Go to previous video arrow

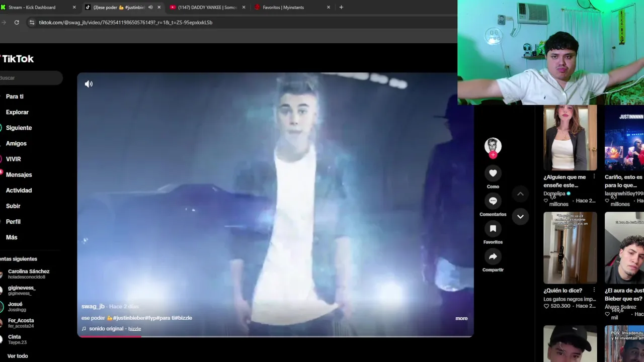tap(520, 194)
